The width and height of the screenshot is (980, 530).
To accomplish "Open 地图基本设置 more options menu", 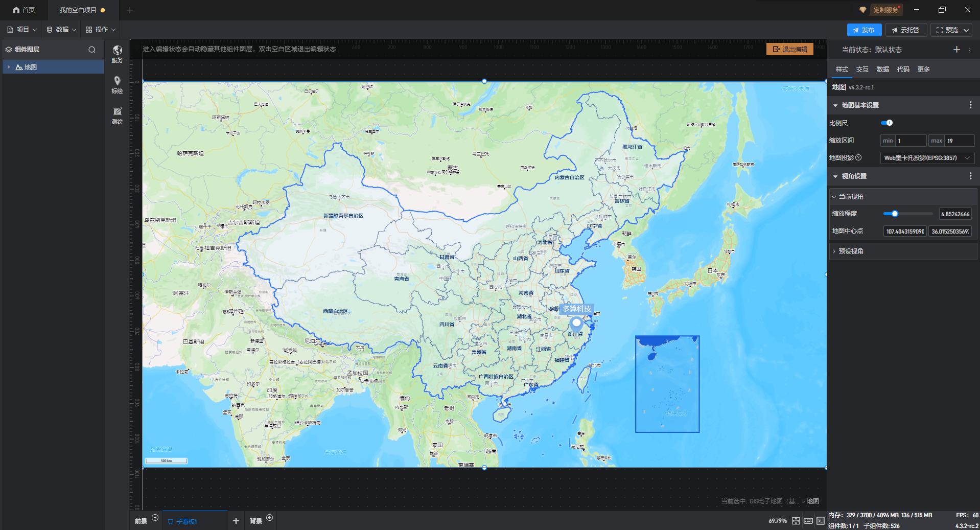I will pos(970,105).
